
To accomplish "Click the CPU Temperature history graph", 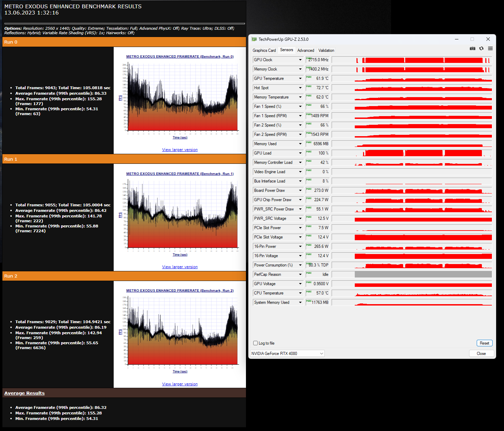I will click(x=412, y=293).
